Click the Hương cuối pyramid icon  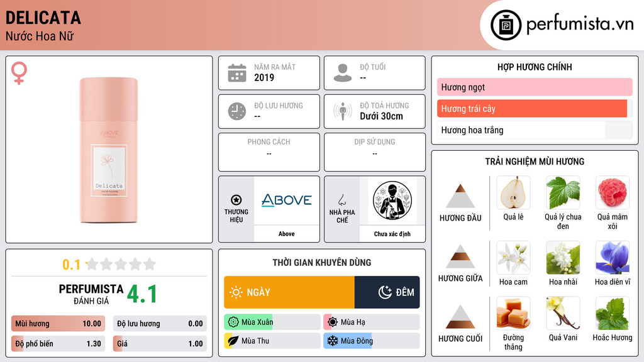460,317
